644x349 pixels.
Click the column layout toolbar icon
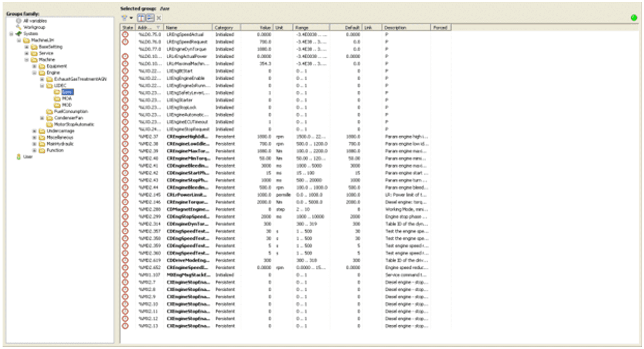tap(141, 18)
